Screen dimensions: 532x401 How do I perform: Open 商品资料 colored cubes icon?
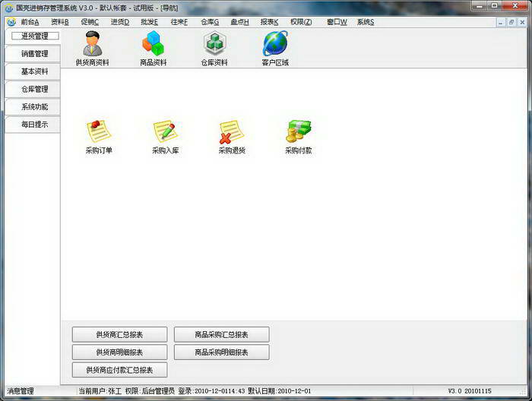(153, 48)
